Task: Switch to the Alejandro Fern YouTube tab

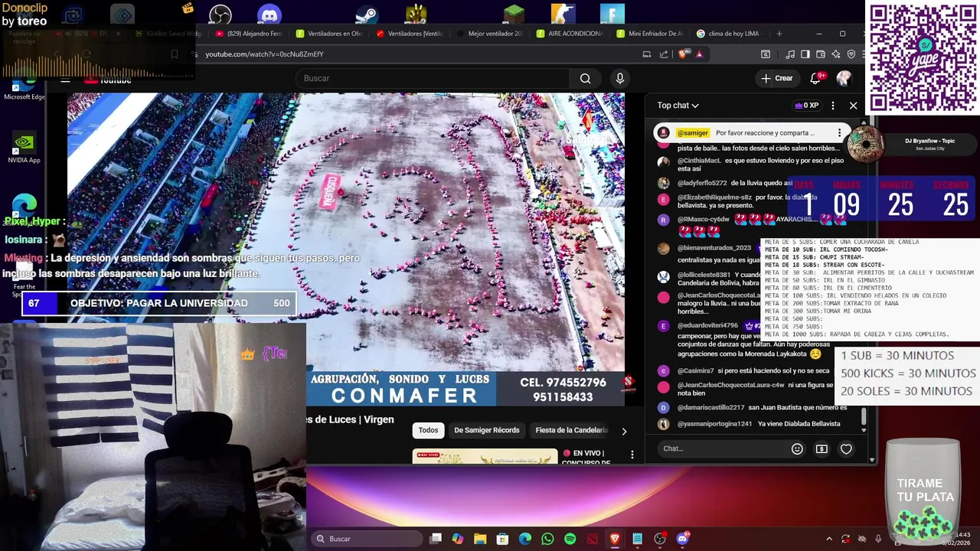Action: [249, 34]
